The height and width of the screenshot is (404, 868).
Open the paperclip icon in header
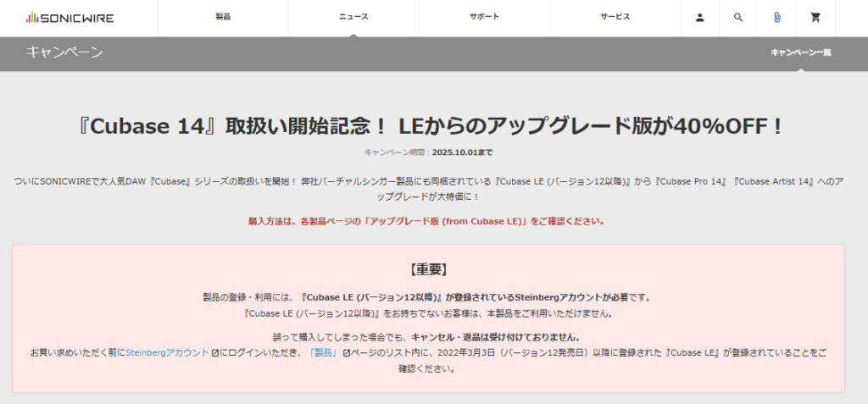tap(776, 18)
